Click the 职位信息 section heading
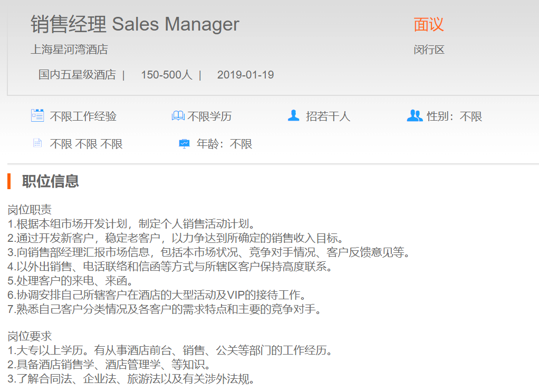The image size is (539, 392). tap(51, 181)
